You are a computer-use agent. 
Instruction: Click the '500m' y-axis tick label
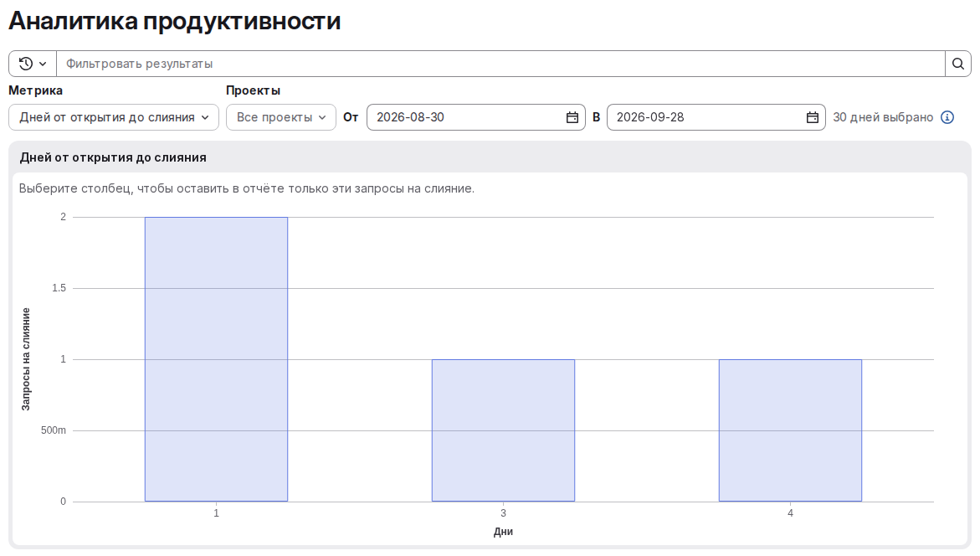click(53, 430)
